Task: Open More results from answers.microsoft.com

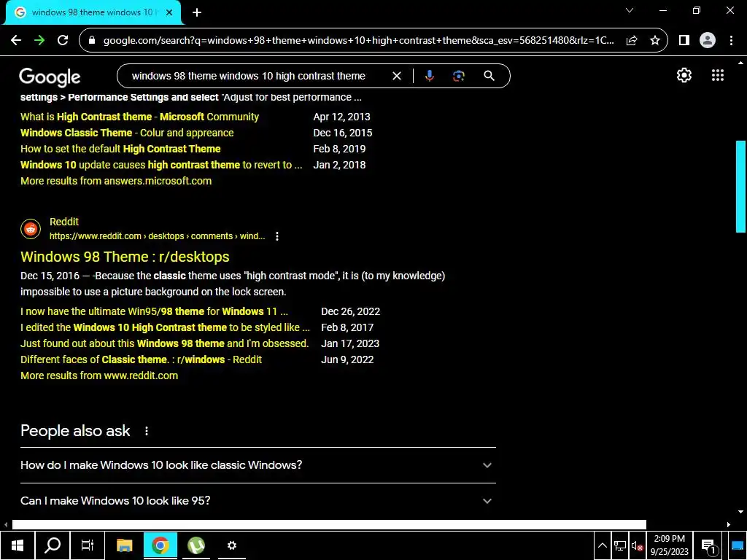Action: 116,181
